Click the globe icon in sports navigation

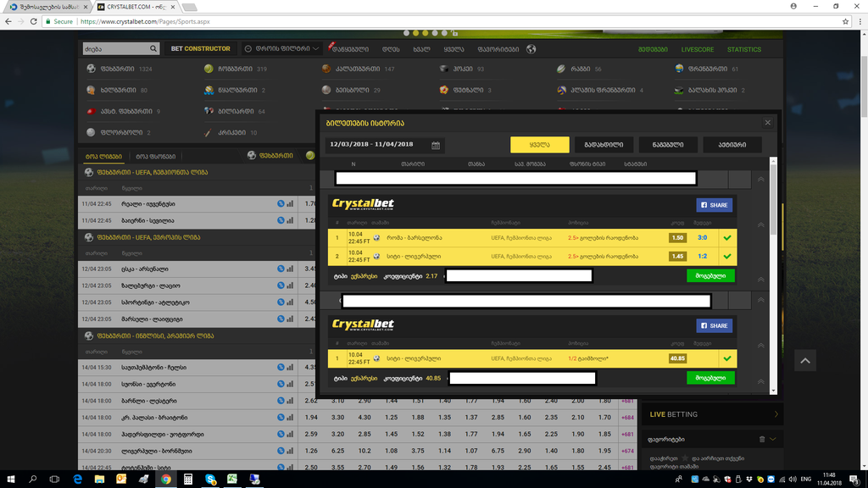pyautogui.click(x=531, y=49)
